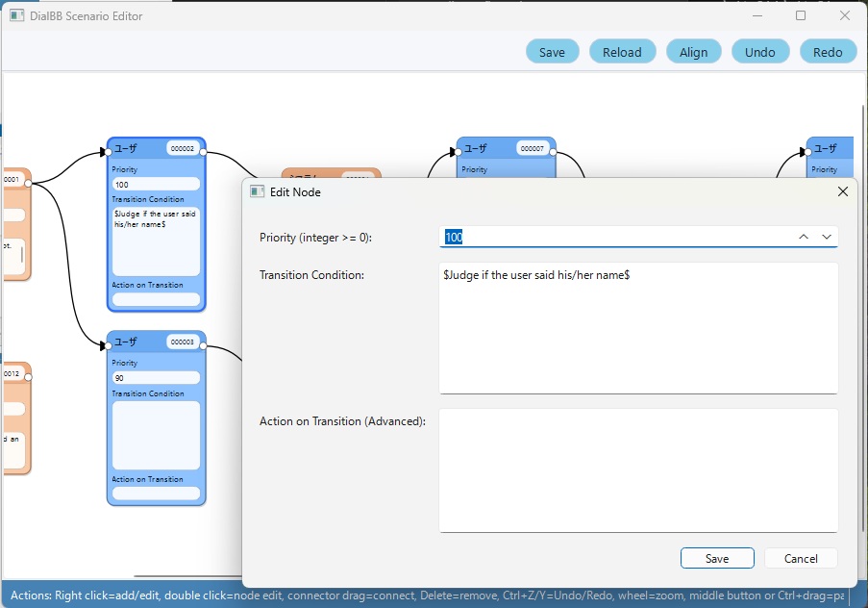868x608 pixels.
Task: Click the Priority field showing 100 in node 000002
Action: [156, 184]
